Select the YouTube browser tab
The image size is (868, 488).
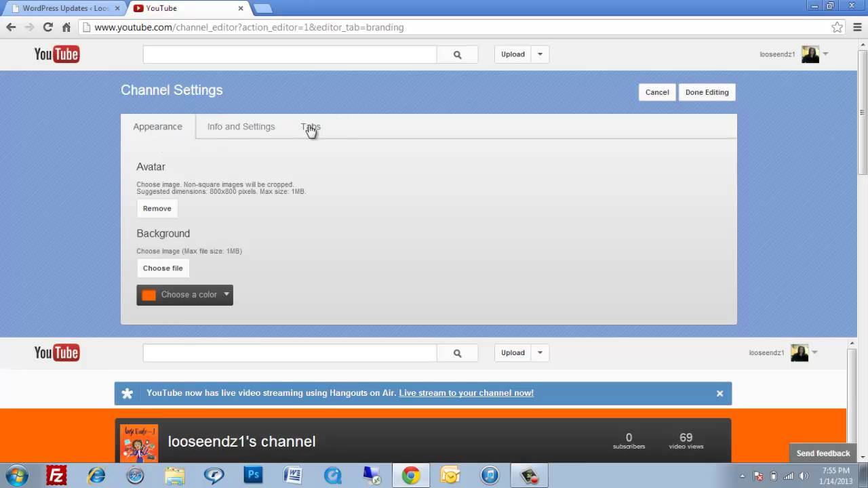(188, 8)
